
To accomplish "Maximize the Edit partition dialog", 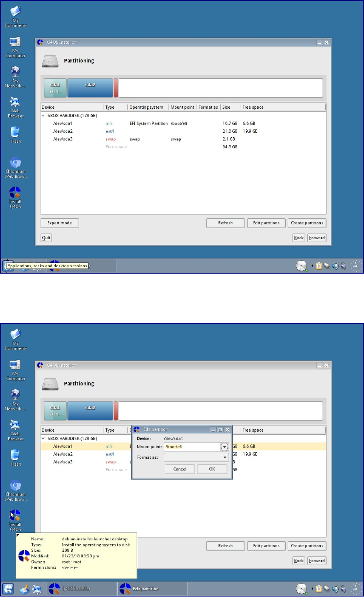I will click(x=220, y=429).
